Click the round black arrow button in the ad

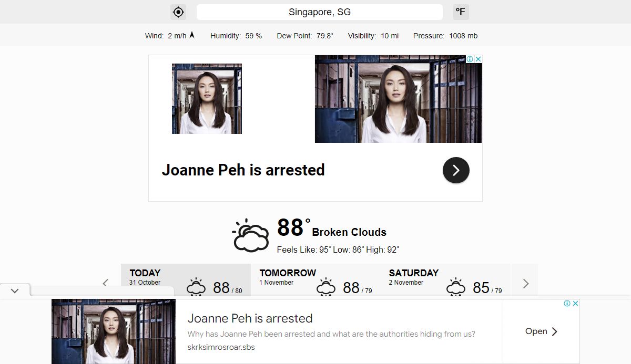click(x=456, y=170)
